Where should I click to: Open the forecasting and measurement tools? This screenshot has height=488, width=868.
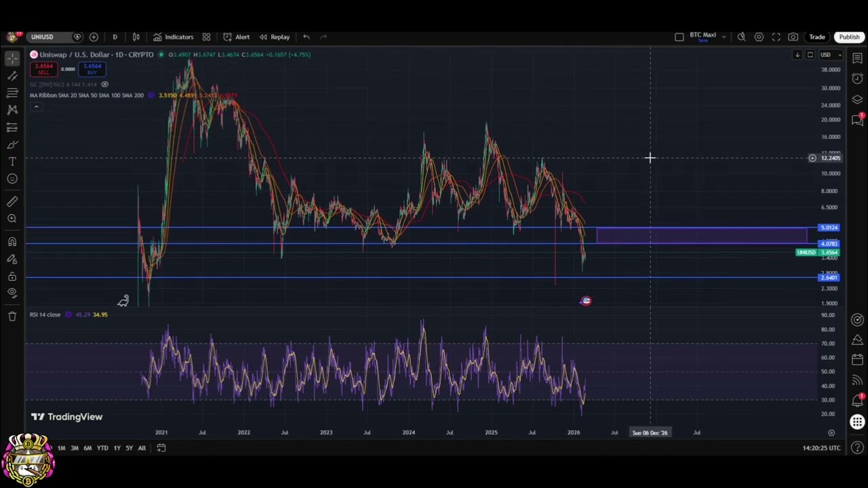click(x=12, y=127)
